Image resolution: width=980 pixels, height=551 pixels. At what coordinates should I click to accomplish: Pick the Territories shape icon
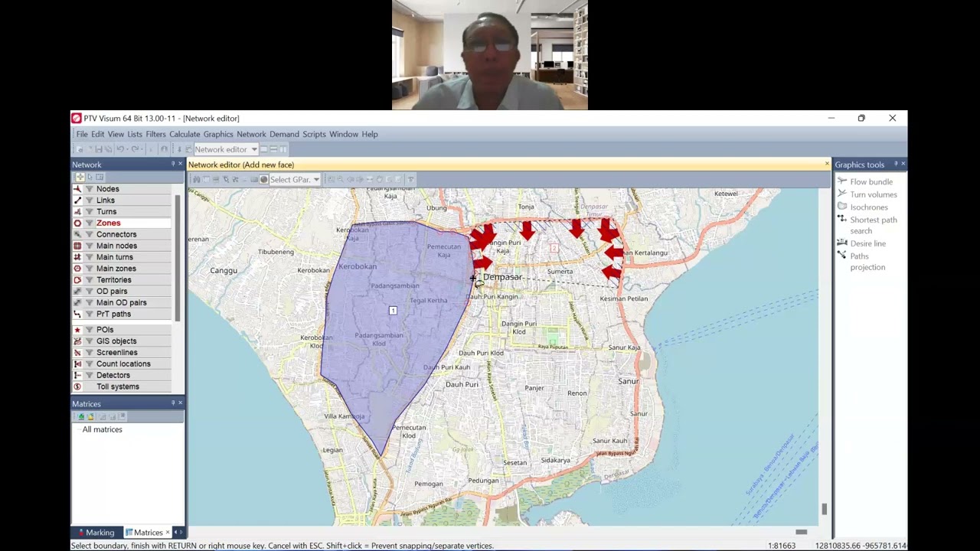click(77, 280)
